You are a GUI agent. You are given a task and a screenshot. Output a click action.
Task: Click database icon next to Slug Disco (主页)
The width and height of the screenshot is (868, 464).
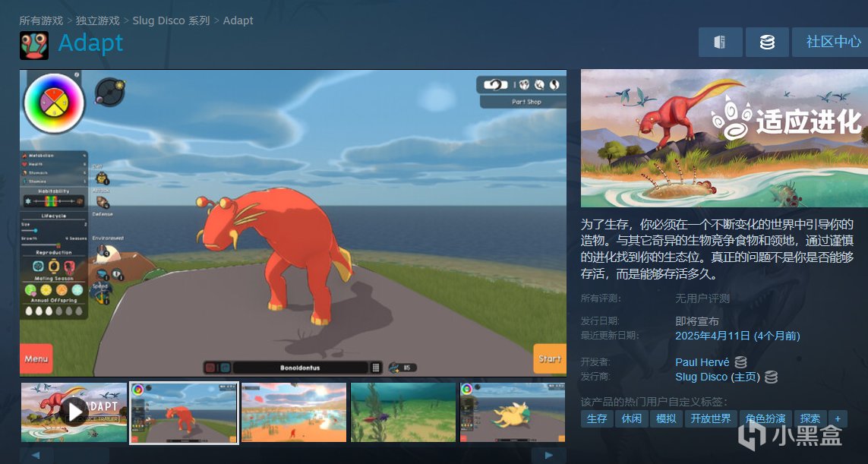(771, 377)
